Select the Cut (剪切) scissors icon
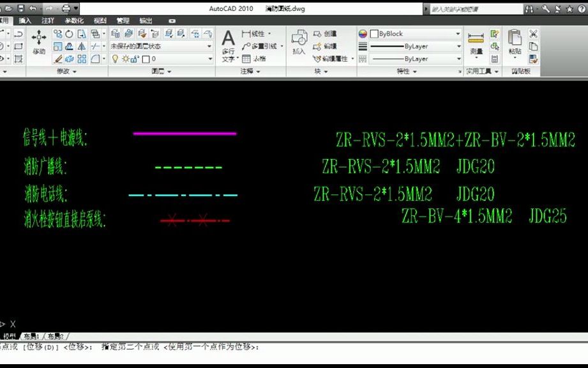The height and width of the screenshot is (368, 588). pyautogui.click(x=534, y=33)
